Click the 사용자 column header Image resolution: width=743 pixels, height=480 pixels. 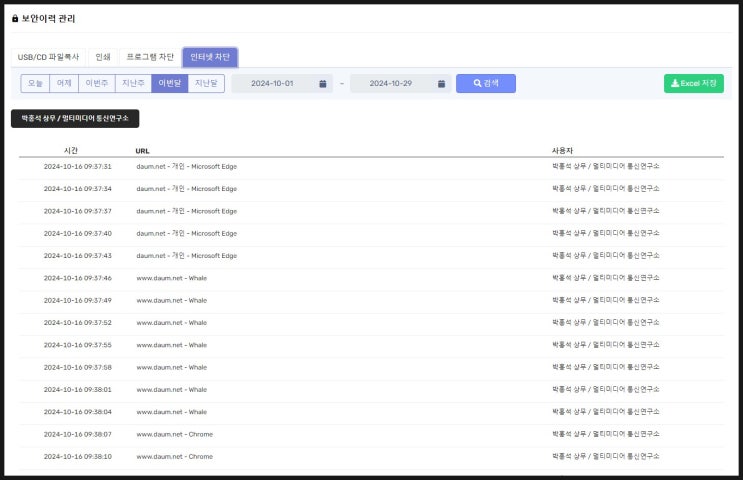click(562, 151)
